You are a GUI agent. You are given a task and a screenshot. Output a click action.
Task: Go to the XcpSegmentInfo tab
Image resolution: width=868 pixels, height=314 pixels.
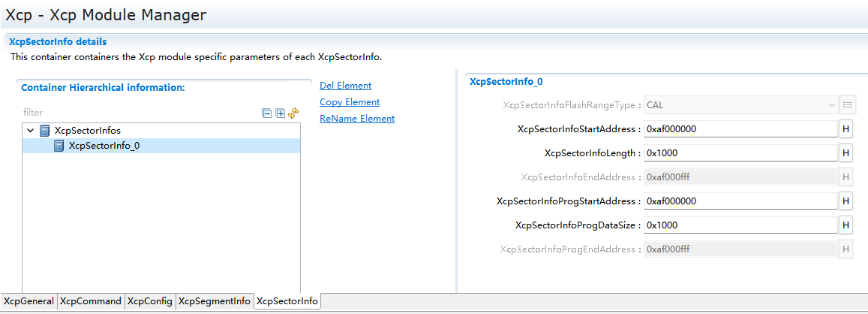click(215, 301)
